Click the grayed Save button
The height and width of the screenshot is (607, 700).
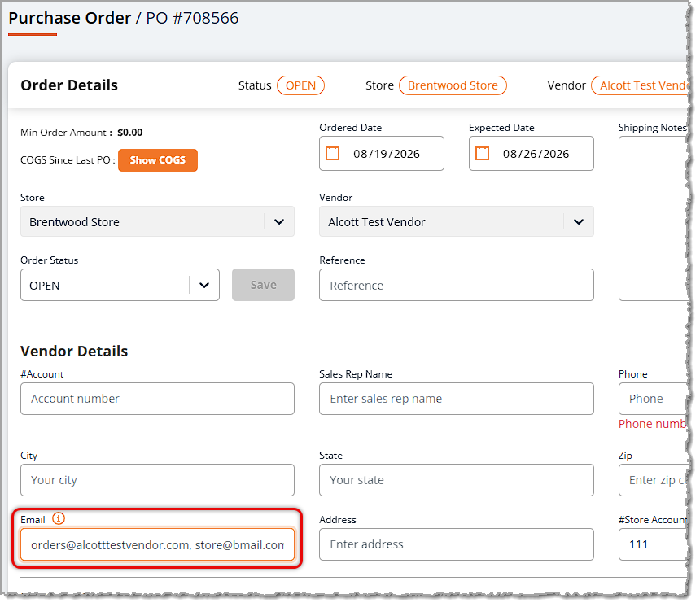coord(263,286)
